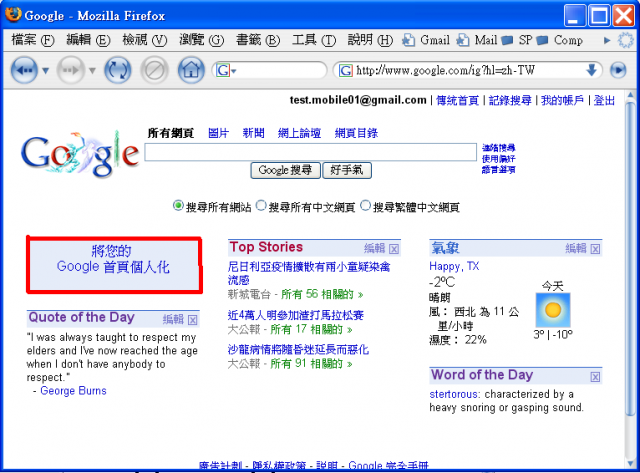The width and height of the screenshot is (640, 473).
Task: Open the Comp bookmark folder
Action: tap(559, 40)
